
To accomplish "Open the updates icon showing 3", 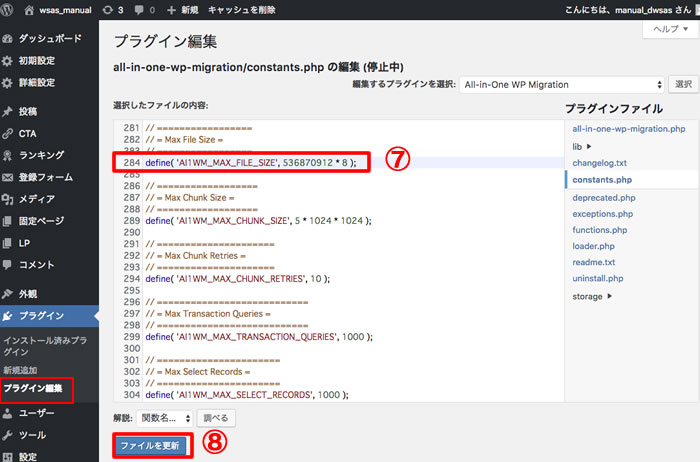I will (x=108, y=10).
